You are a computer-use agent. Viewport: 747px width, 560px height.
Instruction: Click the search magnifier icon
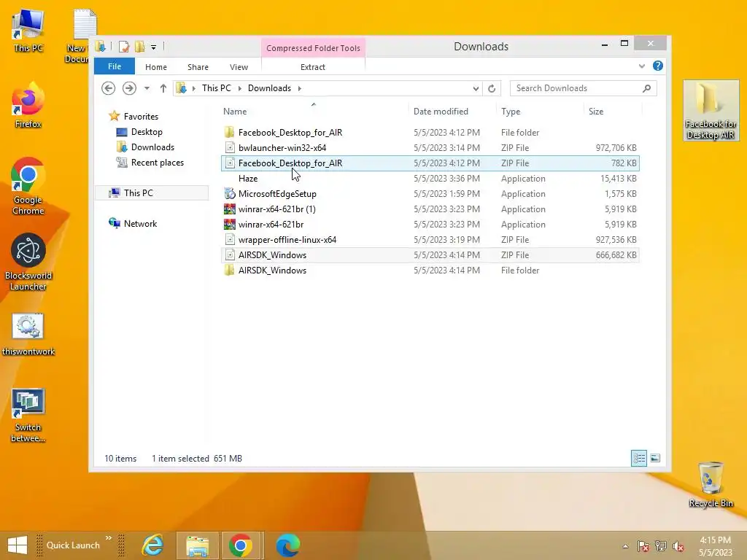pyautogui.click(x=646, y=88)
